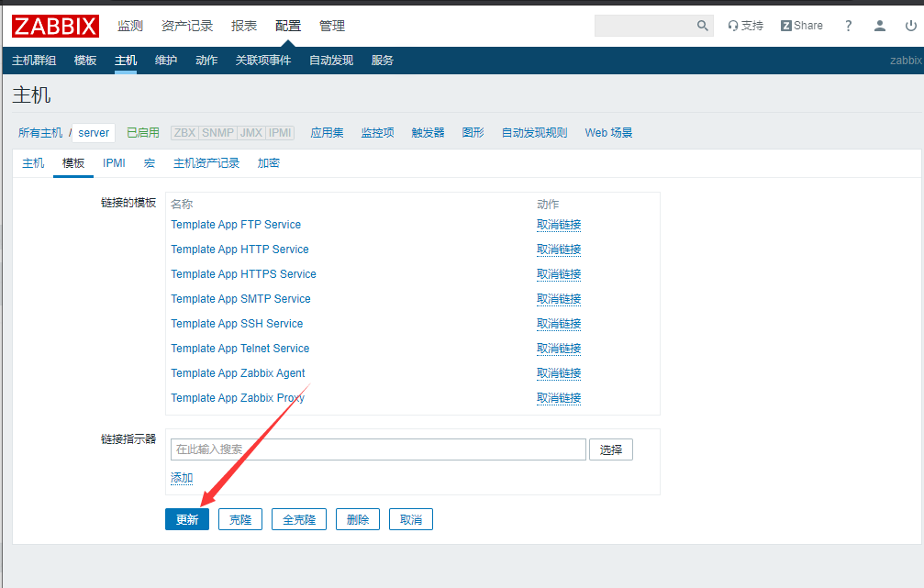Open Template App Zabbix Agent

pos(238,373)
